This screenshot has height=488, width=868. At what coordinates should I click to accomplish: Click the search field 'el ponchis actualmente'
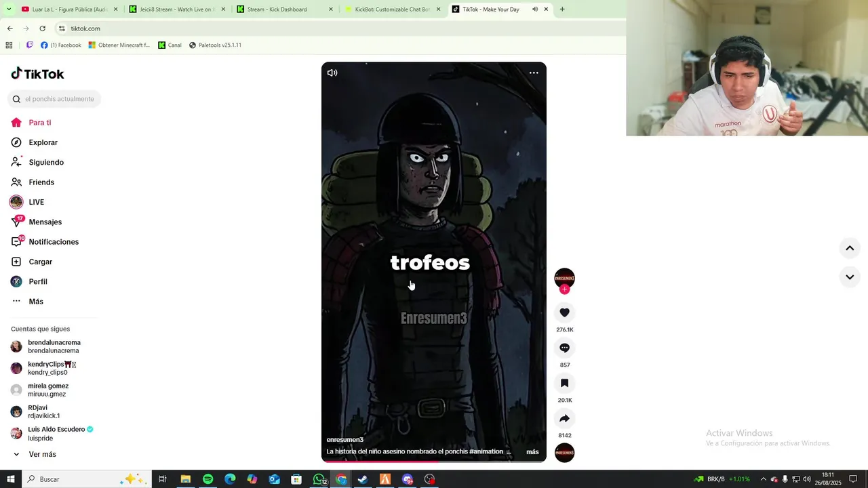(x=54, y=99)
